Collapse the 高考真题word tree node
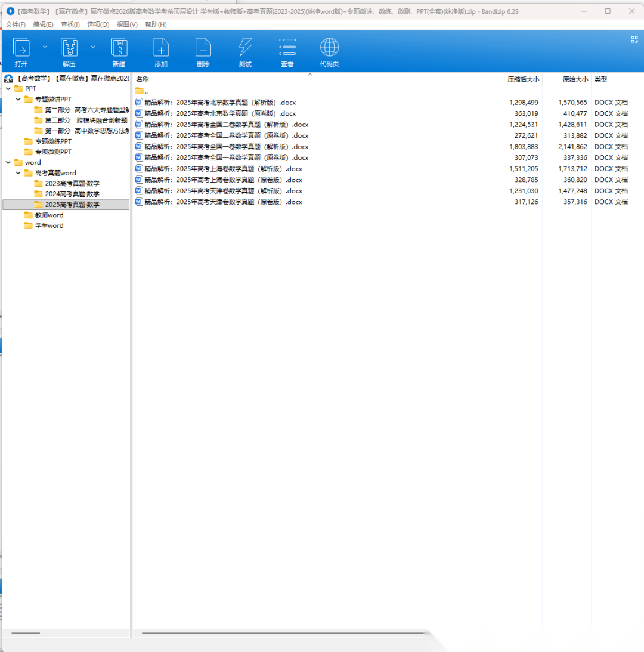The height and width of the screenshot is (652, 644). 18,173
